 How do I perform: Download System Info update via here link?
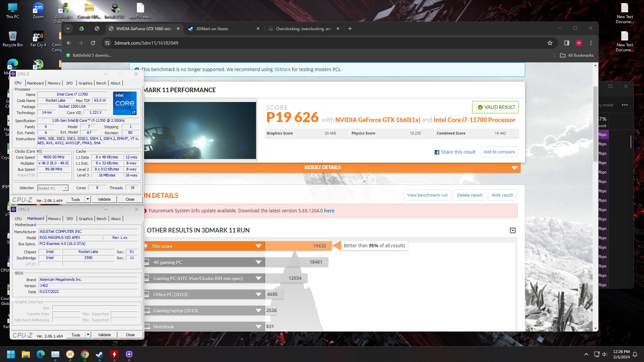[329, 211]
